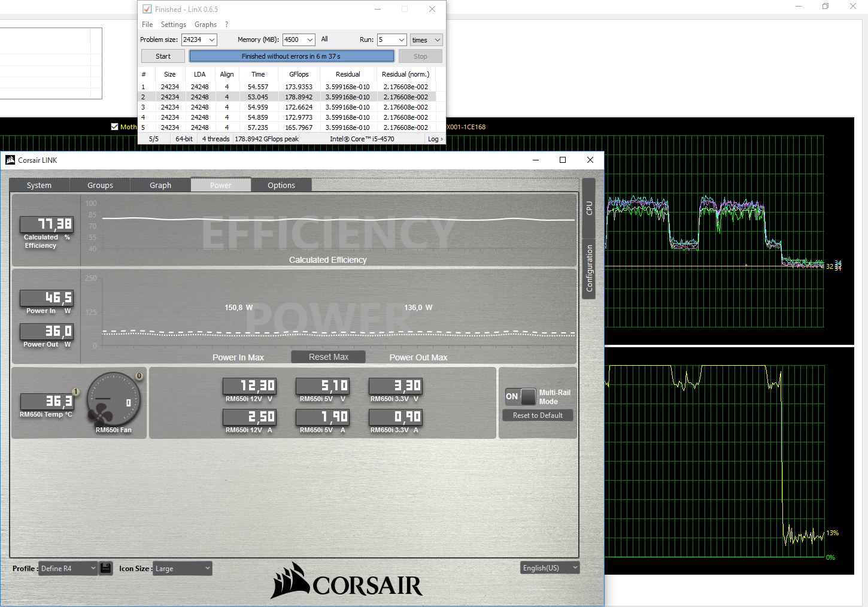The image size is (868, 607).
Task: Click the '4 threads' status bar entry
Action: click(216, 139)
